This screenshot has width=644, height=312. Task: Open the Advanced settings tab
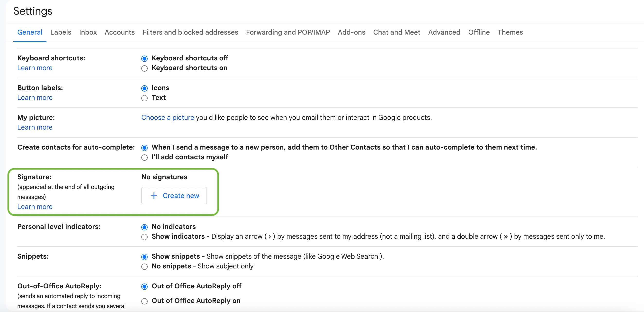pos(444,32)
